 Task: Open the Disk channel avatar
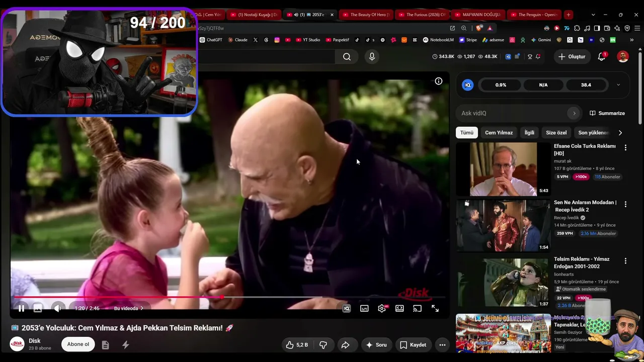(x=17, y=344)
